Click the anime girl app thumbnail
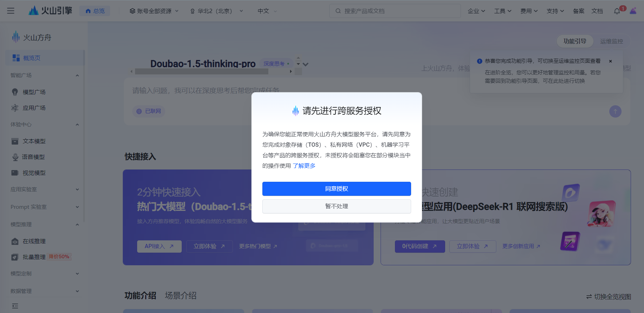Screen dimensions: 644x313 pos(602,213)
